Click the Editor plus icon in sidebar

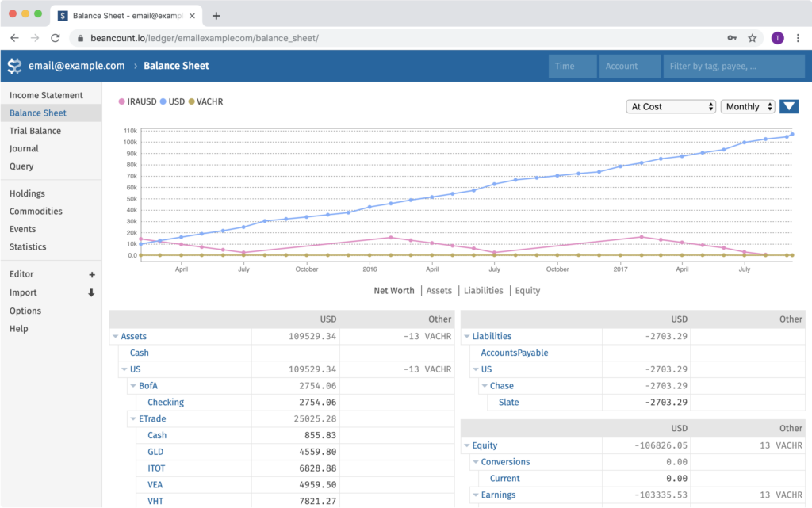coord(91,275)
